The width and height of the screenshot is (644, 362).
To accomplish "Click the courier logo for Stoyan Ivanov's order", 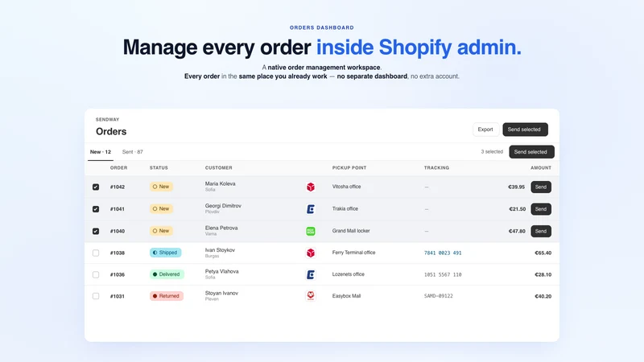I will (311, 296).
